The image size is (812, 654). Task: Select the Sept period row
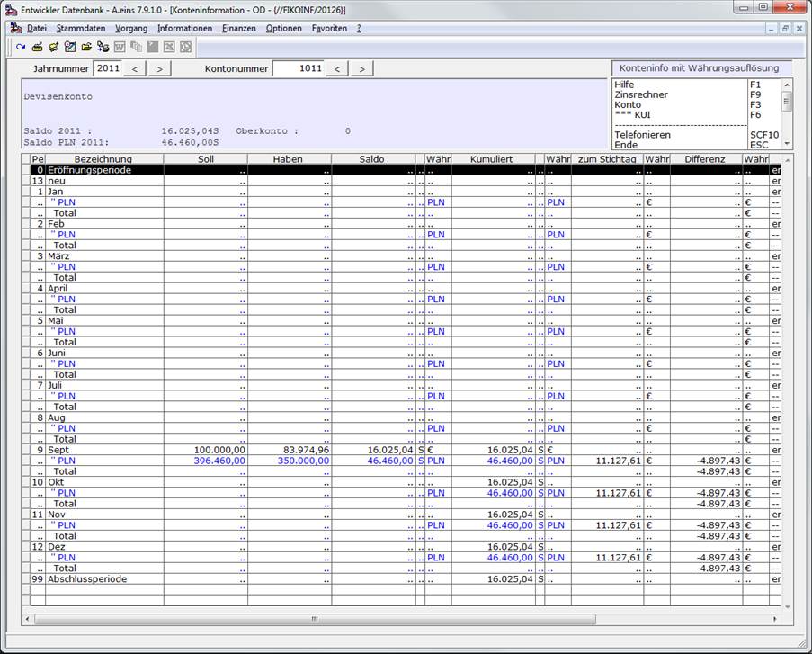pyautogui.click(x=400, y=450)
